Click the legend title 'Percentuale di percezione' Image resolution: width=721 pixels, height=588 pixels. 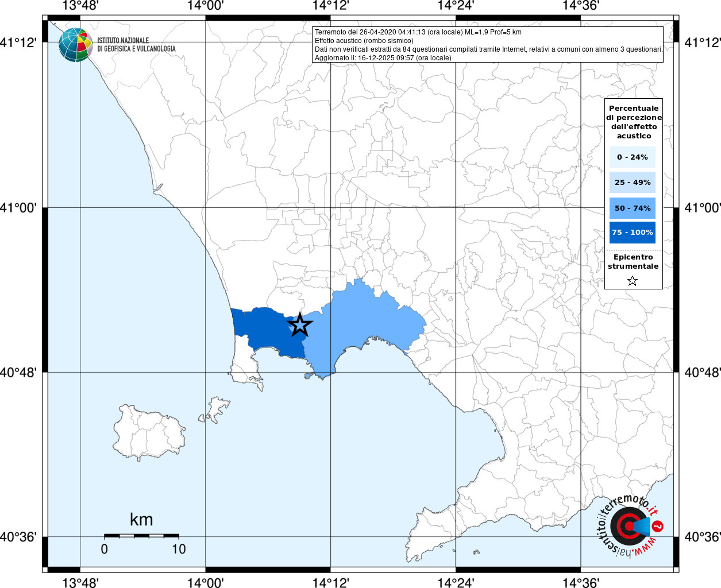(634, 122)
